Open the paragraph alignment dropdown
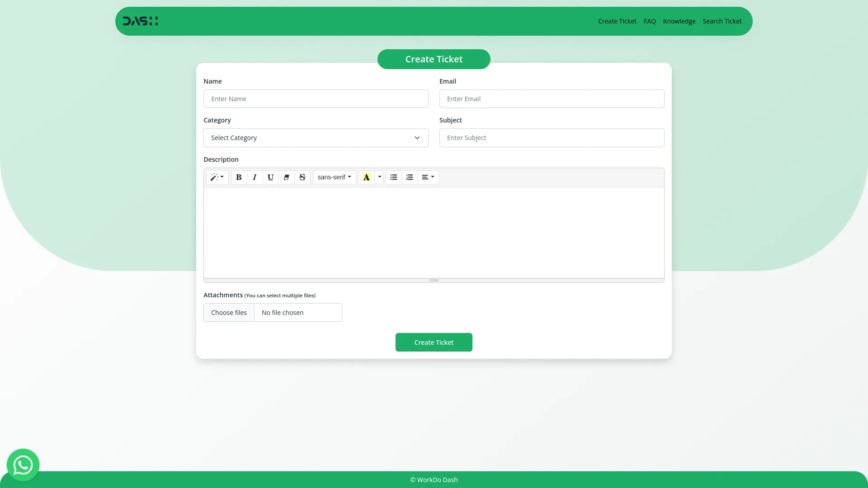This screenshot has width=868, height=488. [428, 177]
